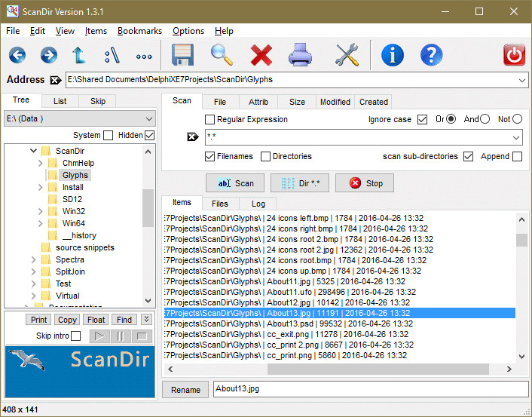532x417 pixels.
Task: Enable the Append checkbox
Action: tap(517, 157)
